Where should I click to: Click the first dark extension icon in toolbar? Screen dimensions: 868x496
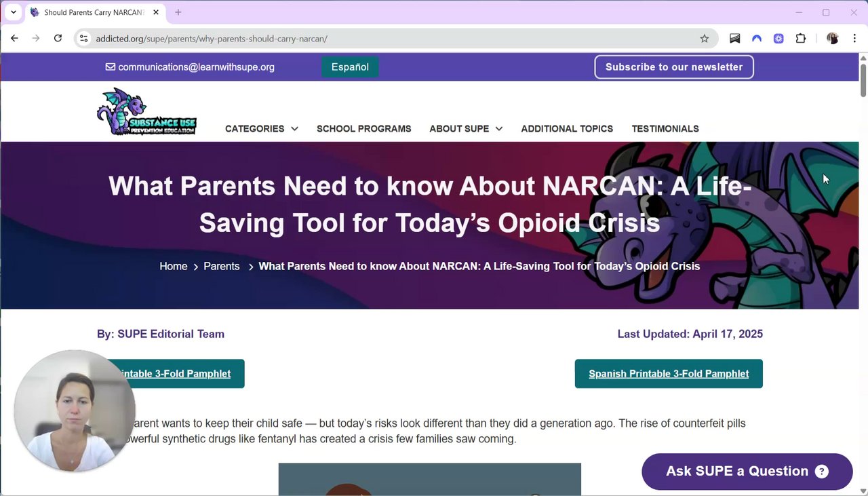point(734,39)
